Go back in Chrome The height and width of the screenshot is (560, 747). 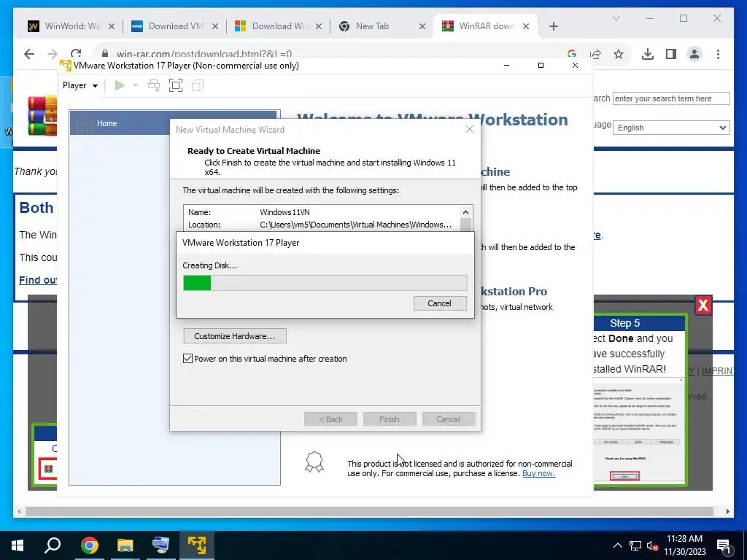point(29,54)
